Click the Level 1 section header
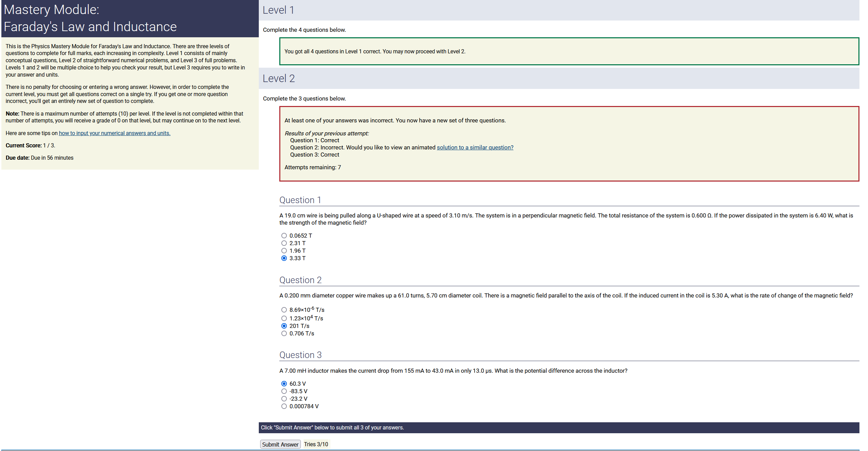The height and width of the screenshot is (451, 868). (x=278, y=10)
